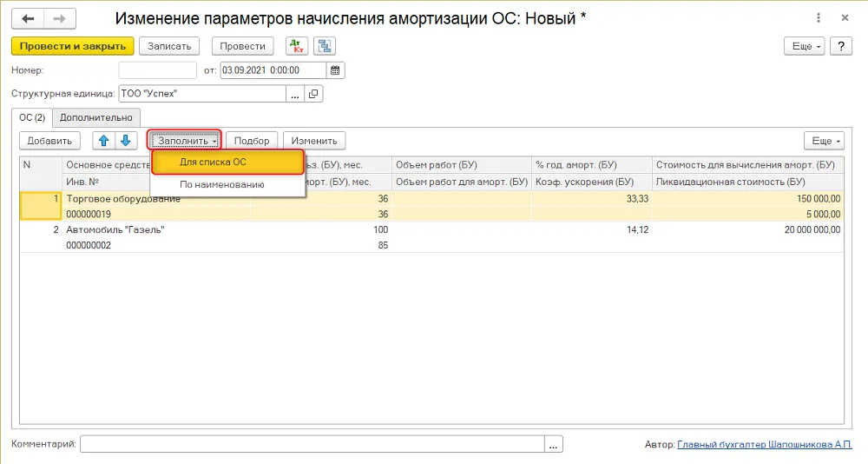Click the Коэф. ускорения (БУ) column header
The height and width of the screenshot is (464, 868).
coord(592,182)
